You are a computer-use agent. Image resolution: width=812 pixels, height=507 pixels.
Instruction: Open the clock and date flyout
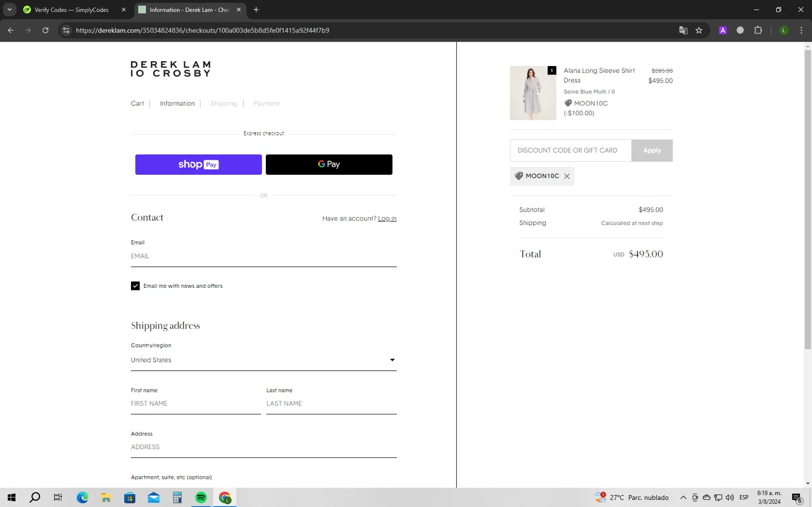pos(769,498)
